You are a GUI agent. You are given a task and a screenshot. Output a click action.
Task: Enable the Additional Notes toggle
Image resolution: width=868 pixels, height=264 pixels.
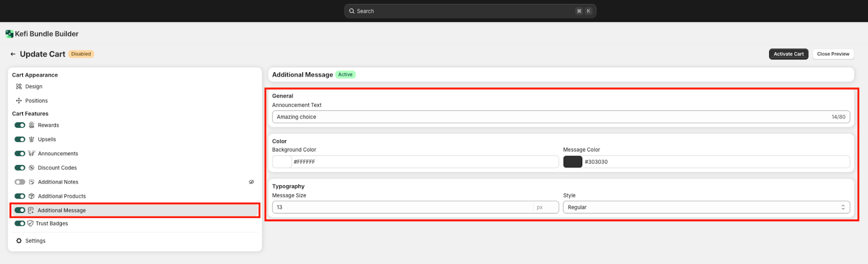click(x=20, y=182)
